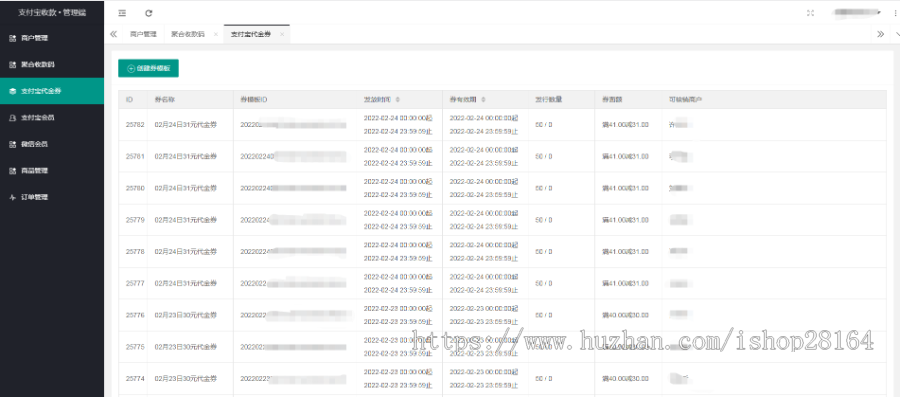The height and width of the screenshot is (397, 900).
Task: Open 聚合收款码 in the sidebar
Action: pyautogui.click(x=52, y=65)
